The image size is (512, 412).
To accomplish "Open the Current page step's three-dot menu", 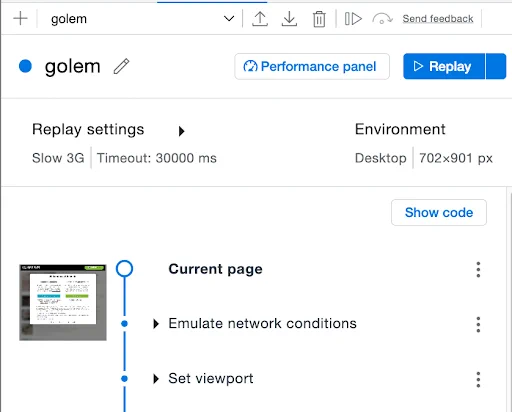I will [x=478, y=269].
